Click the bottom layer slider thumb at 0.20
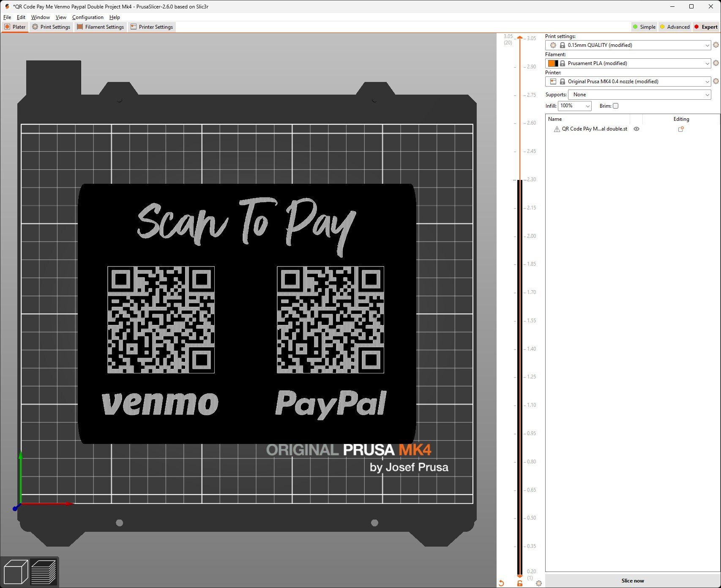The height and width of the screenshot is (588, 721). pos(520,576)
